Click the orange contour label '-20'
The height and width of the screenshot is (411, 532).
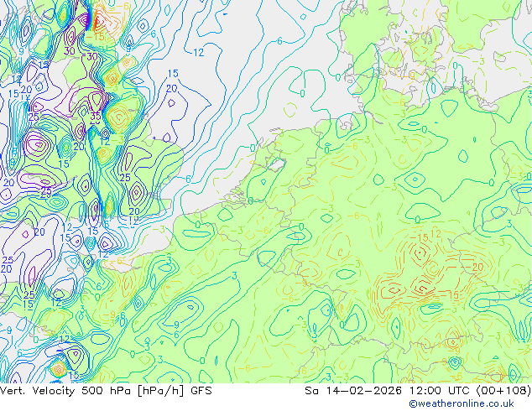(x=475, y=268)
